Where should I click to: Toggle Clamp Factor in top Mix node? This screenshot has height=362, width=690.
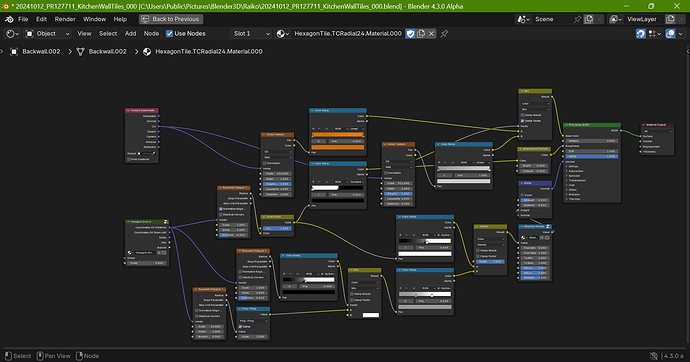[523, 121]
